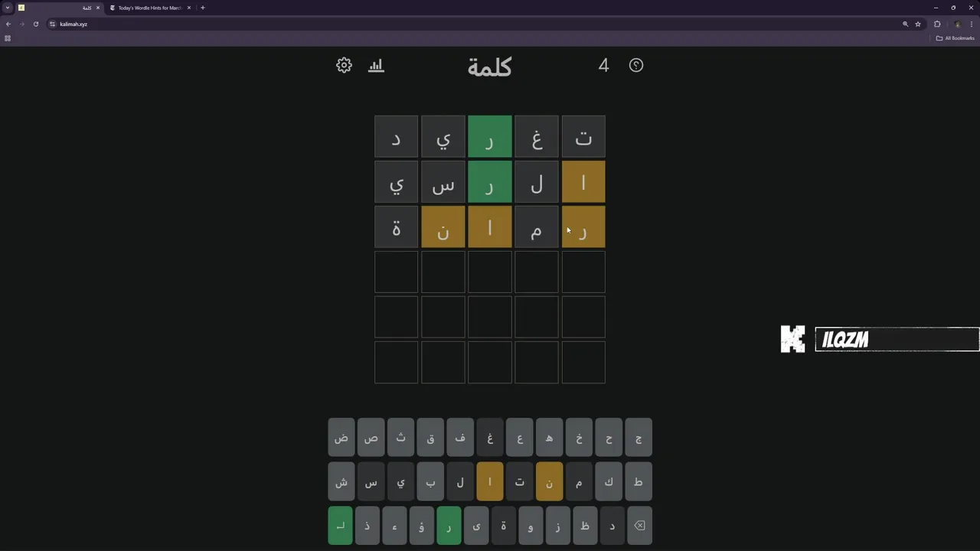
Task: Tap the خ keyboard key
Action: (x=579, y=438)
